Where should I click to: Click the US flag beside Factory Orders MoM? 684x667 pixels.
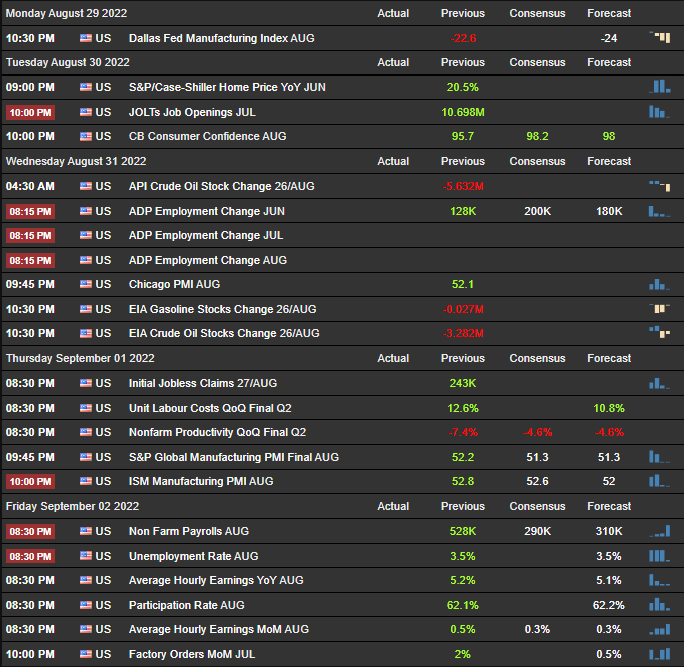click(x=86, y=654)
